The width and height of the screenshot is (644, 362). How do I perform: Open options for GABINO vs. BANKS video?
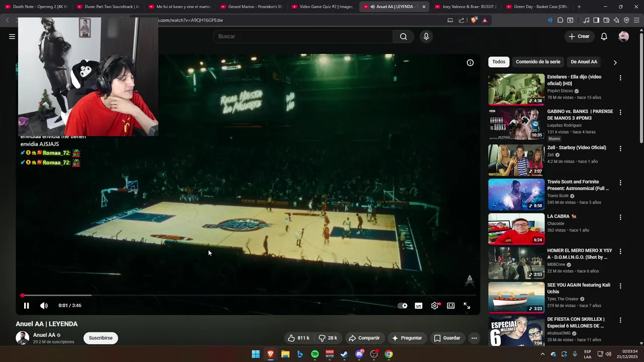[x=620, y=112]
